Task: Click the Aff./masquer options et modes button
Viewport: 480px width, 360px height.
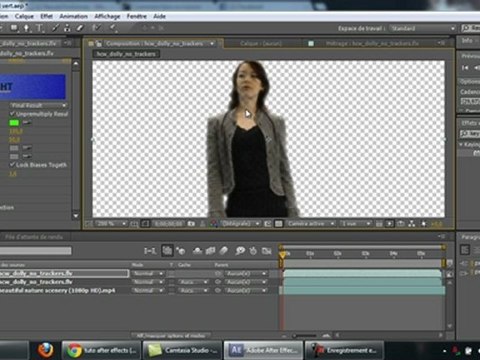Action: pos(172,335)
